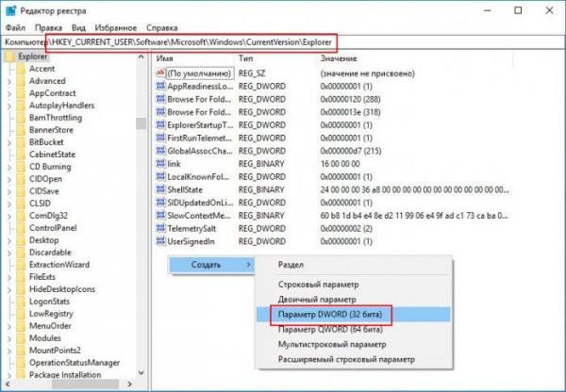
Task: Click the UserSignedIn value icon
Action: pyautogui.click(x=160, y=241)
